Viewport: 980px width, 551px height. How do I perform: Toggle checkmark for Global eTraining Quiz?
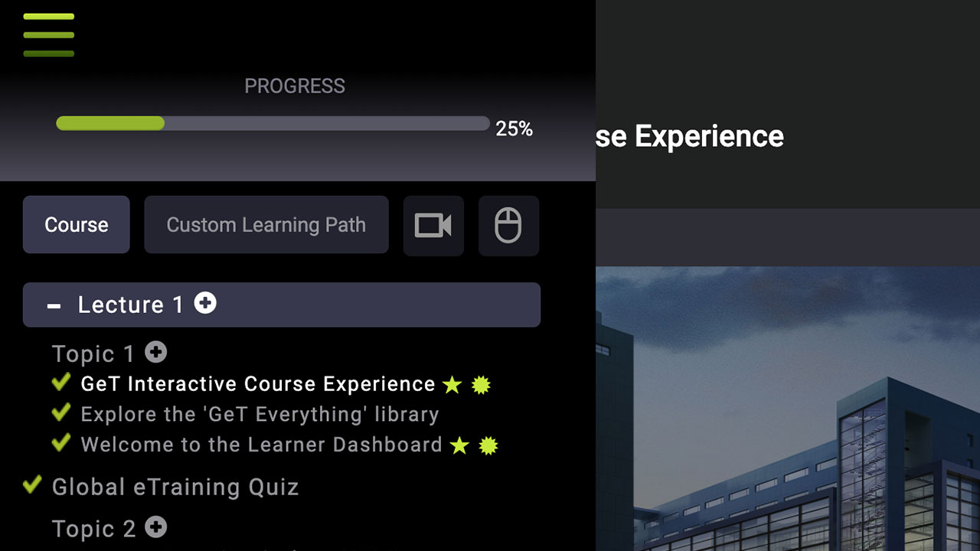pyautogui.click(x=32, y=484)
